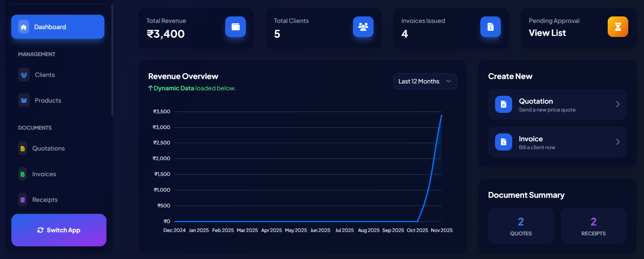Create a new Quotation
Viewport: 644px width, 259px height.
tap(557, 104)
